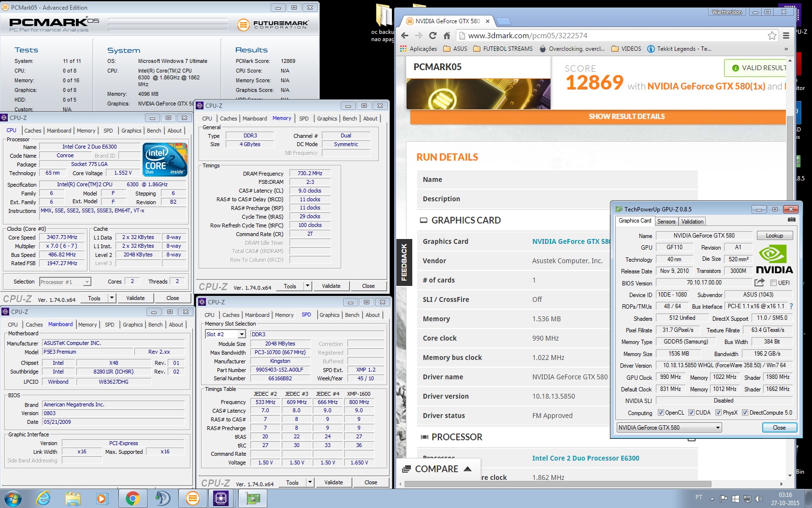Toggle UEFI checkbox in GPU-Z
This screenshot has height=508, width=812.
click(773, 283)
